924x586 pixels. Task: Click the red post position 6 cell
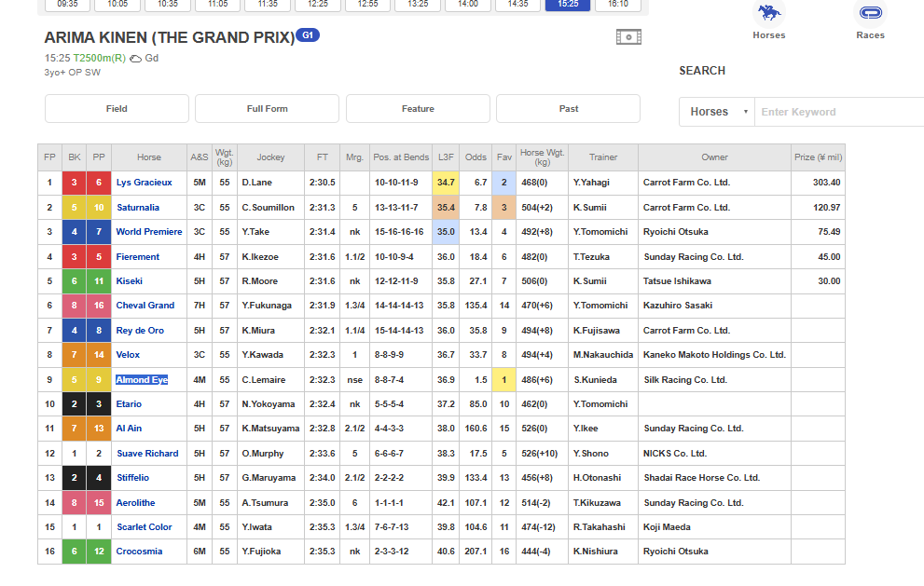pyautogui.click(x=99, y=183)
